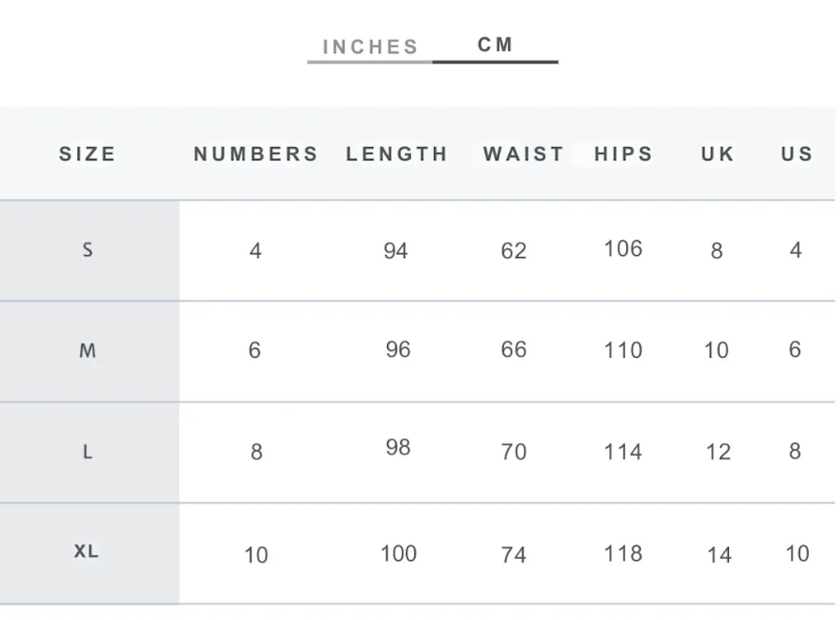Click the US column header
Viewport: 840px width, 620px height.
797,155
